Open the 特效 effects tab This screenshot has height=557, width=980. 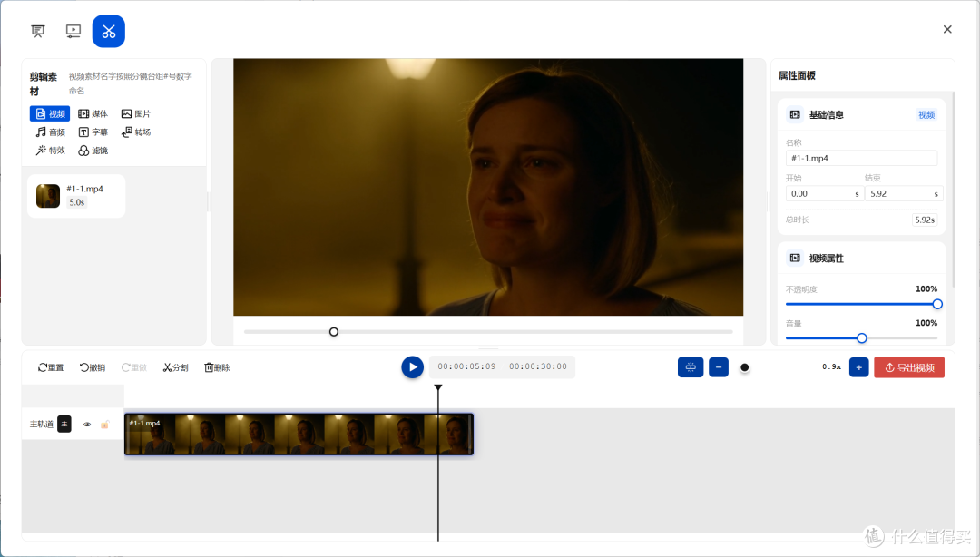[50, 150]
